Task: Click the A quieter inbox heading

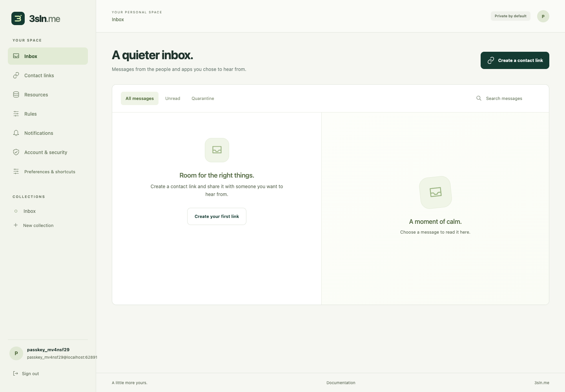Action: [x=152, y=55]
